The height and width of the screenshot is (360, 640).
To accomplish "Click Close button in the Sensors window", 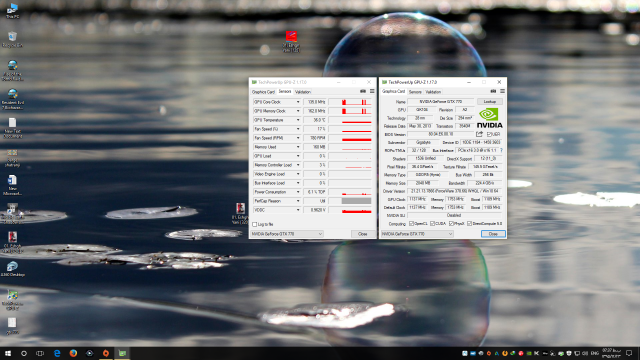I will click(362, 234).
